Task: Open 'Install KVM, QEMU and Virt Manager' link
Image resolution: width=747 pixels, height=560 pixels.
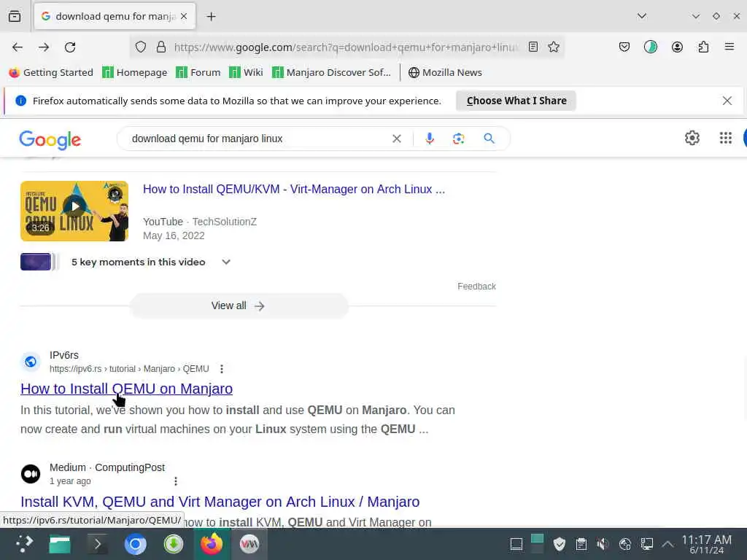Action: (x=220, y=502)
